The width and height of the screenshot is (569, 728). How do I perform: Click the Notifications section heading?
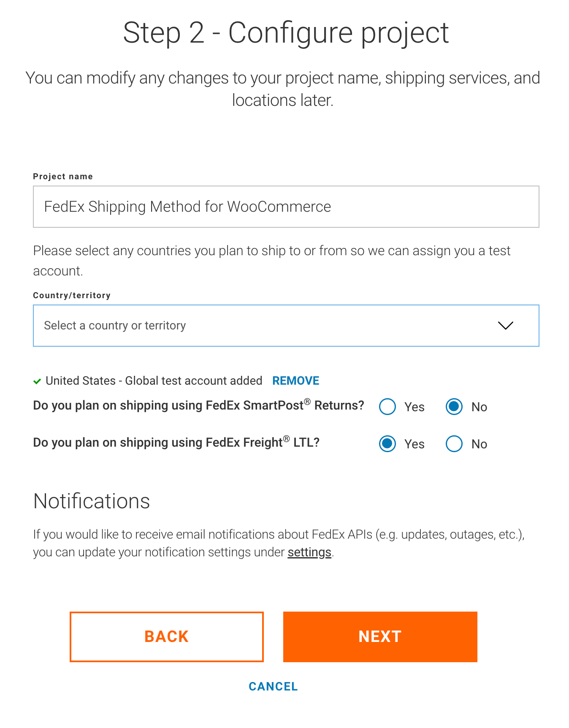coord(91,501)
